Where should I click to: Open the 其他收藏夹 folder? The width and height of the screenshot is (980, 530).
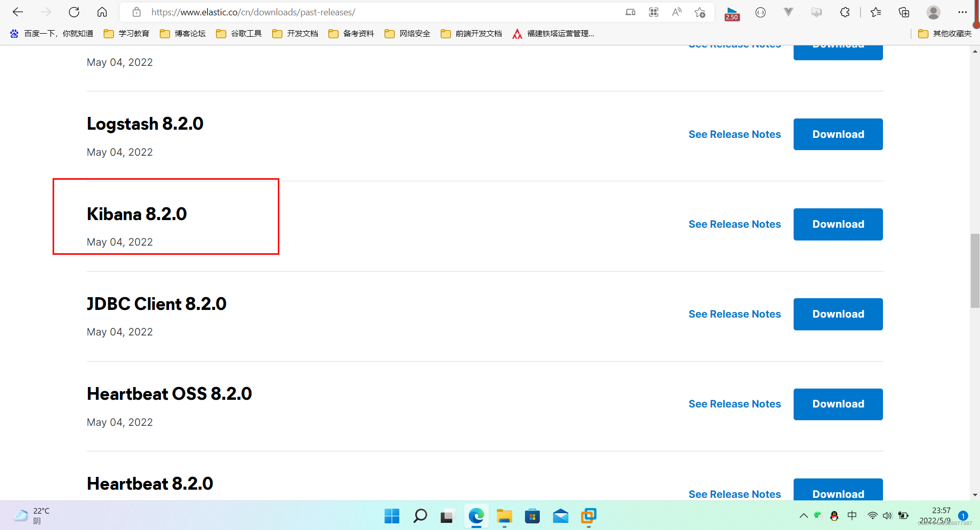tap(945, 34)
